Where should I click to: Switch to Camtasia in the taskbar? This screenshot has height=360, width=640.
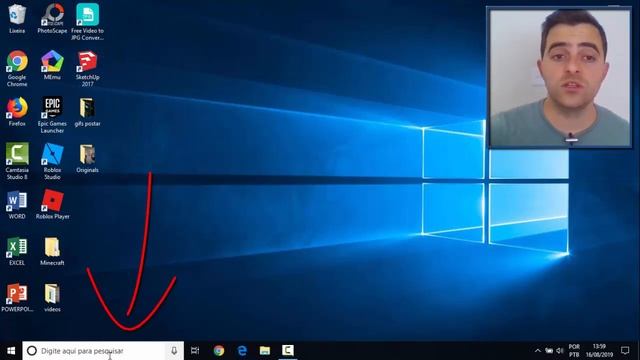point(288,351)
